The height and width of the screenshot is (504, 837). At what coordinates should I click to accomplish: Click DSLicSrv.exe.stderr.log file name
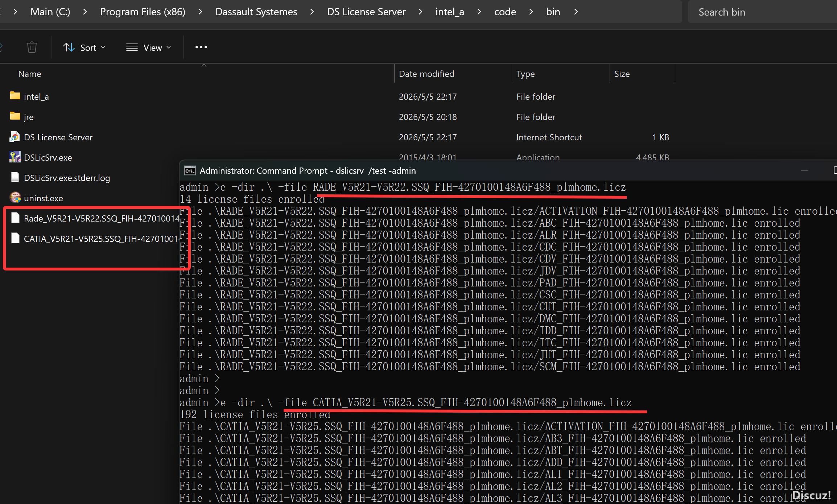tap(67, 178)
